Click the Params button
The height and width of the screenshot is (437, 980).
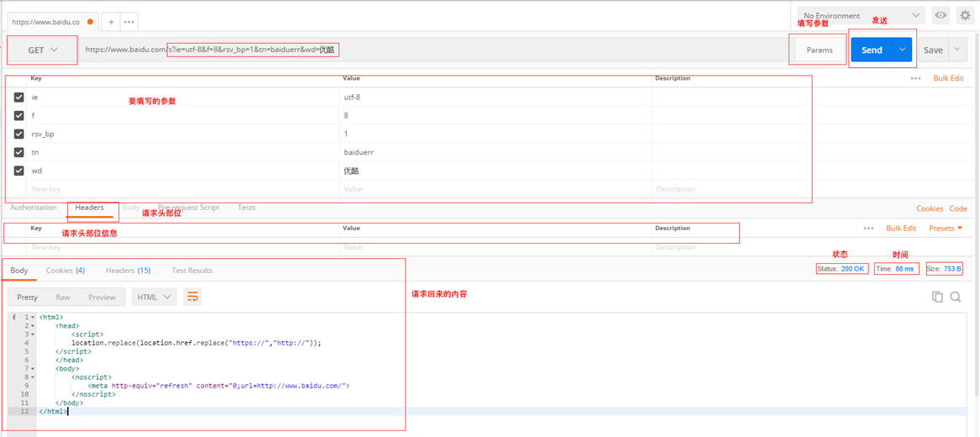coord(820,50)
